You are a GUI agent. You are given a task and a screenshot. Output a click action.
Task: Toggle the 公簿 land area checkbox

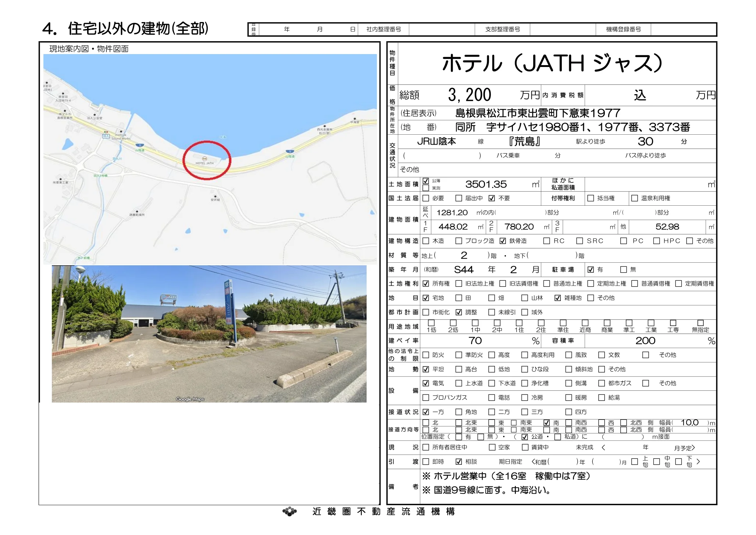[426, 181]
